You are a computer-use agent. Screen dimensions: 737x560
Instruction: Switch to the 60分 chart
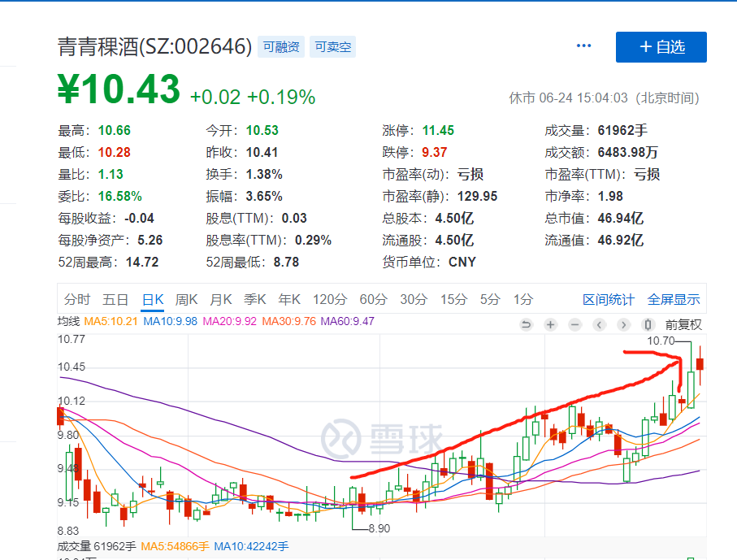pyautogui.click(x=374, y=300)
